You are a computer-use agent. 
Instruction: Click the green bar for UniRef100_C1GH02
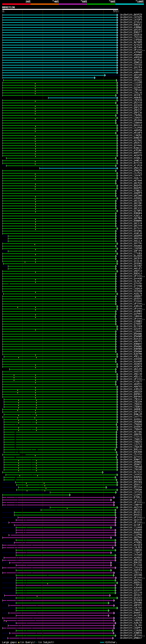pyautogui.click(x=36, y=495)
